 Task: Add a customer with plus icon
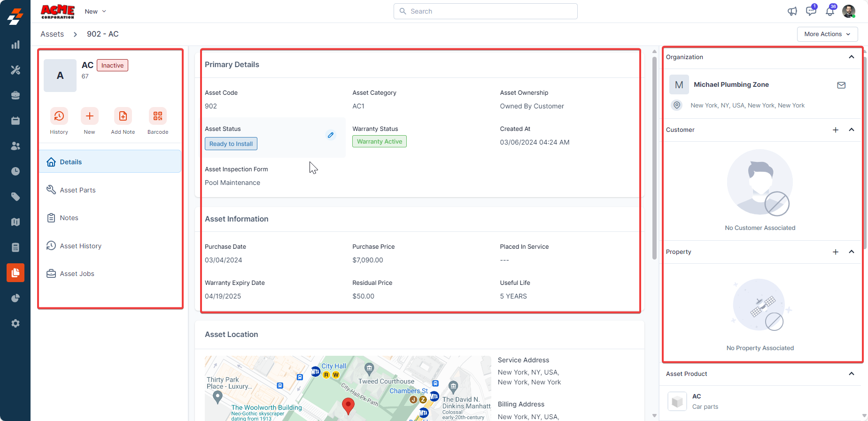[836, 130]
